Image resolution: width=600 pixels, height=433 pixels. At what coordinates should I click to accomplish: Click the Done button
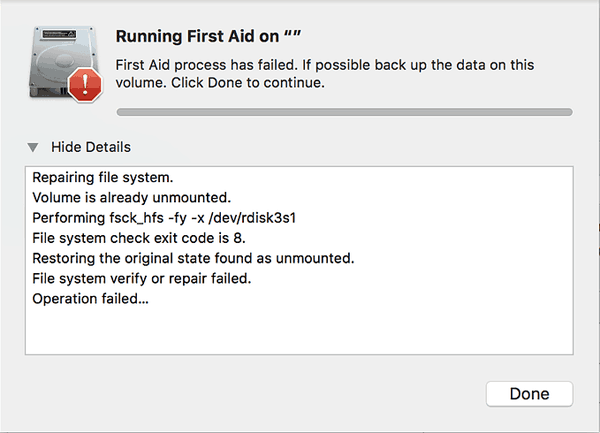[529, 394]
